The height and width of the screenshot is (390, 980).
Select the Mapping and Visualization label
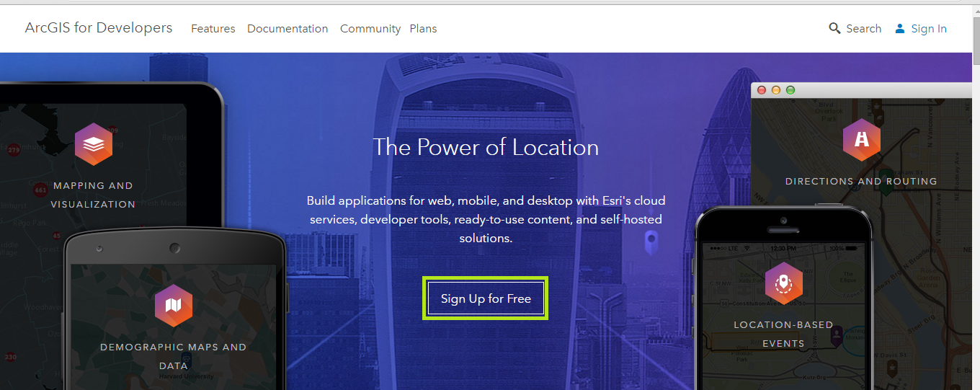click(93, 195)
